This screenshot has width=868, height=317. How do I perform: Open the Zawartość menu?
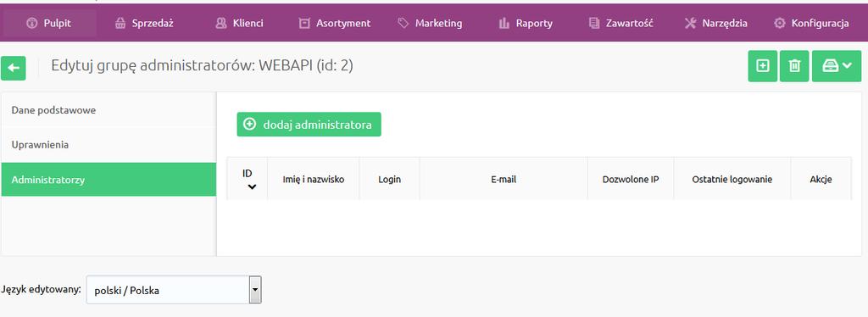(621, 23)
